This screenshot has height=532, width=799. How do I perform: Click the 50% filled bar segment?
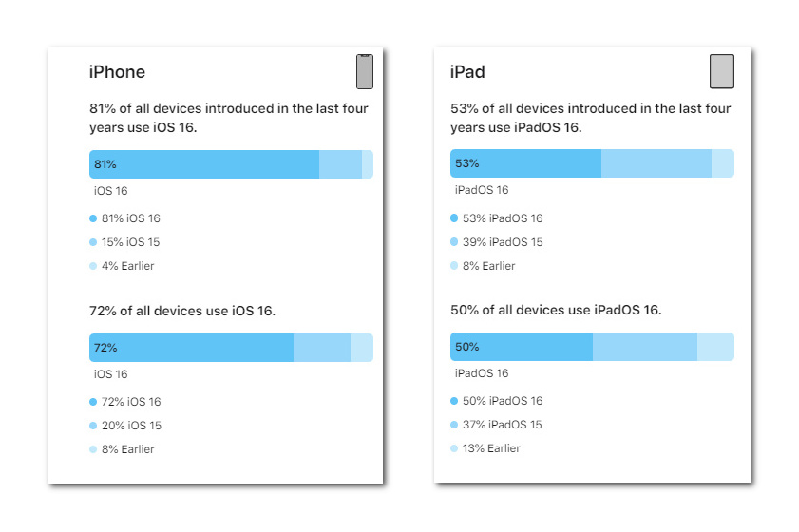click(x=522, y=347)
